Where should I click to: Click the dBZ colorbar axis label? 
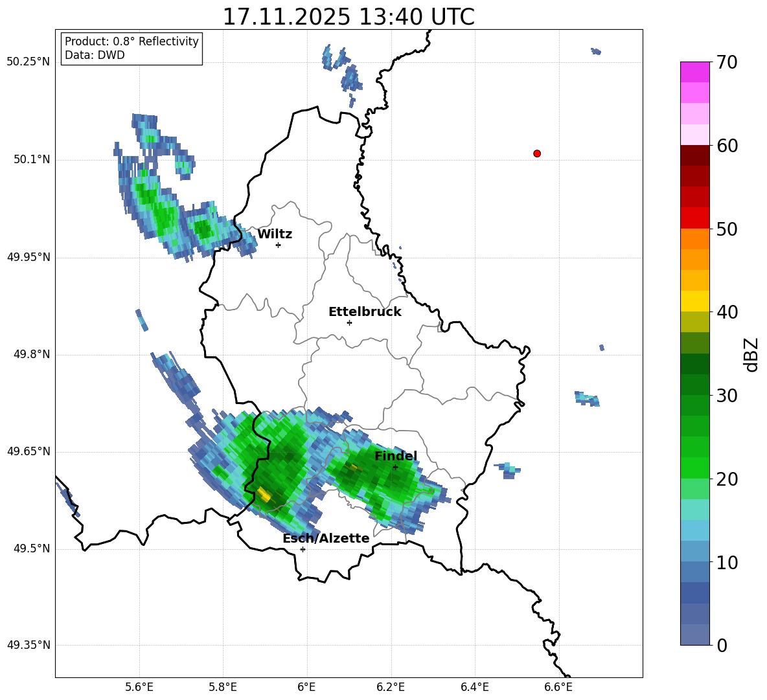[751, 354]
